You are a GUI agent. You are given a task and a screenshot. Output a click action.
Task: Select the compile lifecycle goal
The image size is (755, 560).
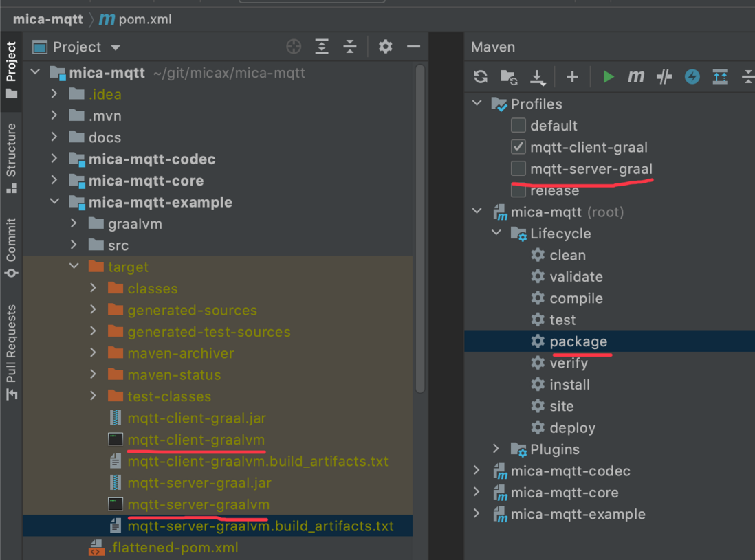coord(576,298)
